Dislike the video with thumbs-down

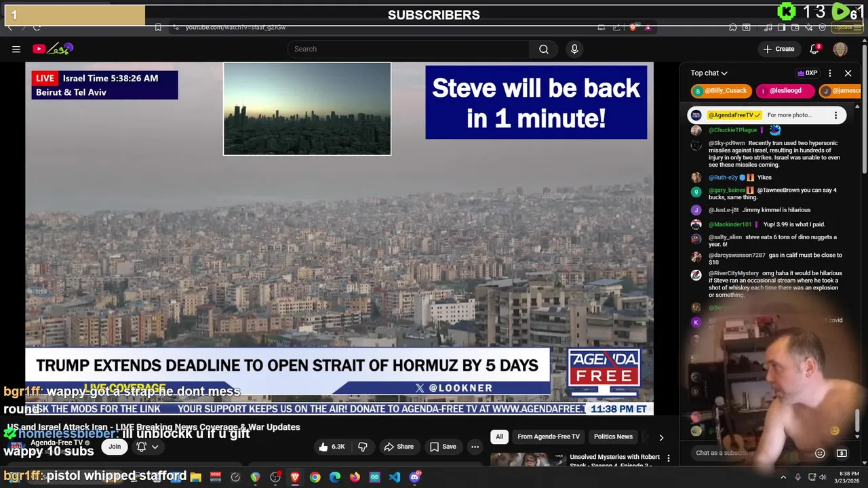pos(363,447)
